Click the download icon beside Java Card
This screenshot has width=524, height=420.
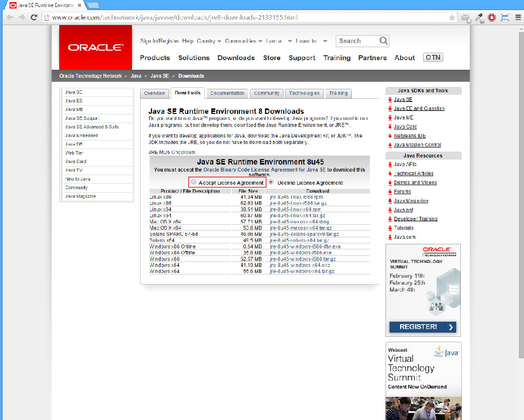coord(390,126)
